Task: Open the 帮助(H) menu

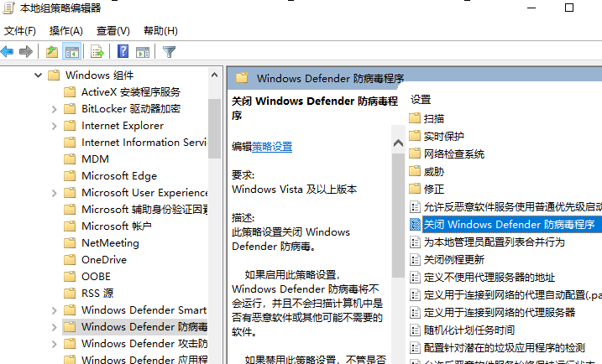Action: coord(160,31)
